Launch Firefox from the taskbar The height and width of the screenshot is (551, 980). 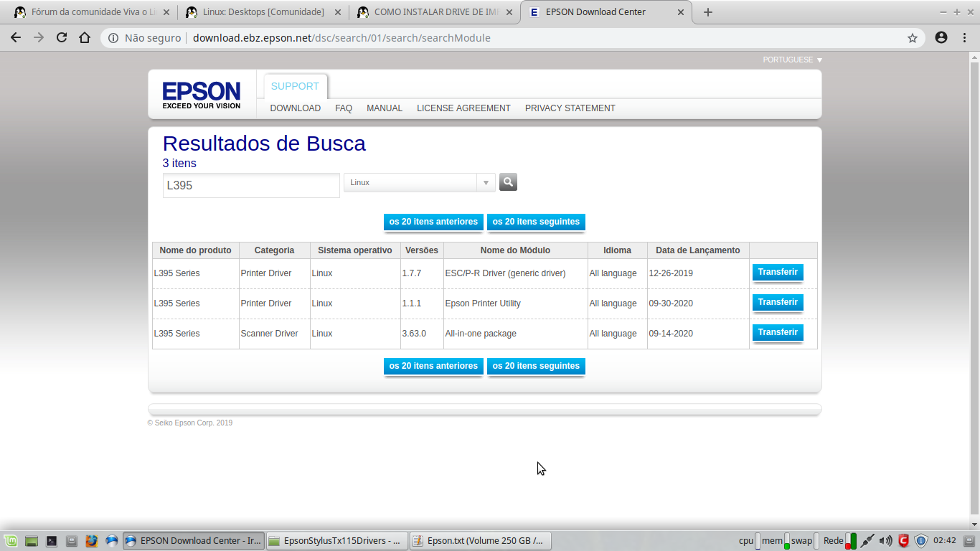[x=91, y=541]
